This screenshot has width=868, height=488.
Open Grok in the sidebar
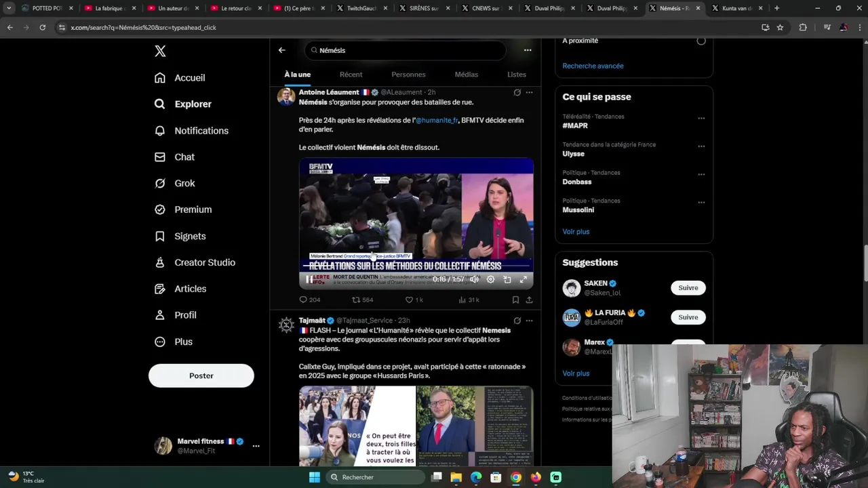click(x=174, y=184)
